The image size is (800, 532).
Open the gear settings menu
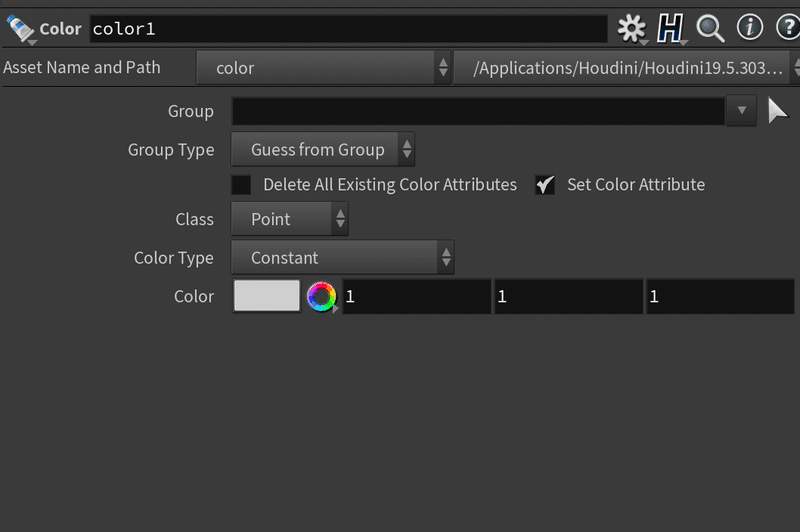(631, 28)
